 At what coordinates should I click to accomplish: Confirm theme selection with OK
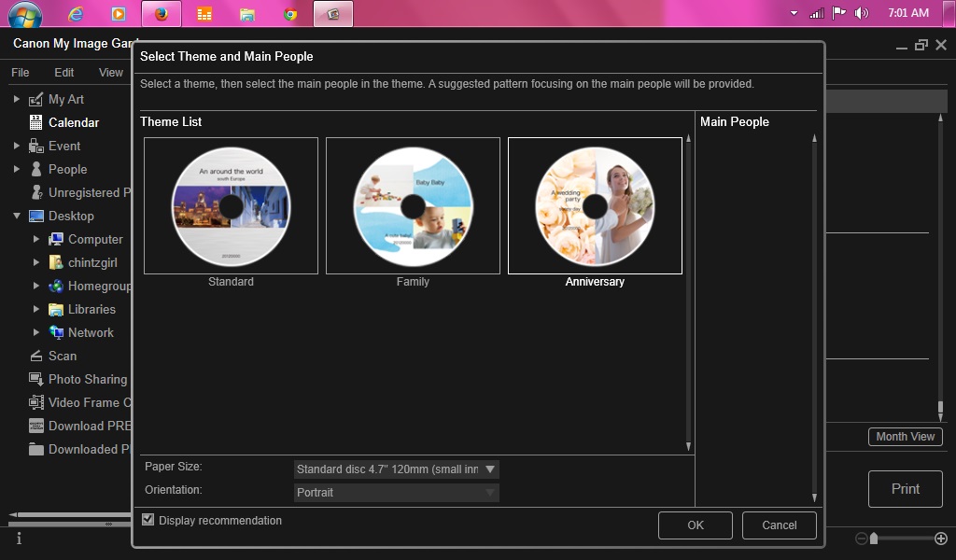[x=695, y=525]
